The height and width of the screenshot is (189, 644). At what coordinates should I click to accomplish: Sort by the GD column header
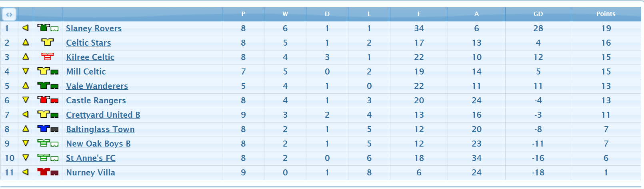pyautogui.click(x=538, y=14)
